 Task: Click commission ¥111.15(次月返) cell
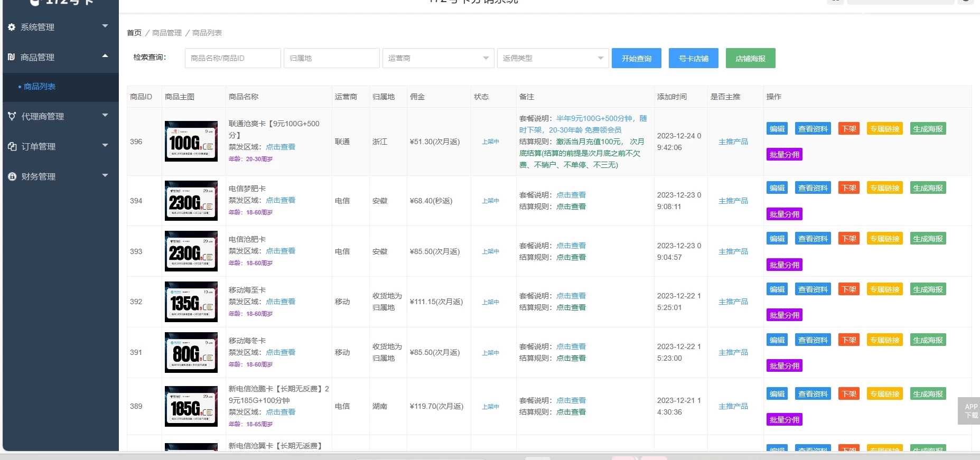pyautogui.click(x=436, y=302)
